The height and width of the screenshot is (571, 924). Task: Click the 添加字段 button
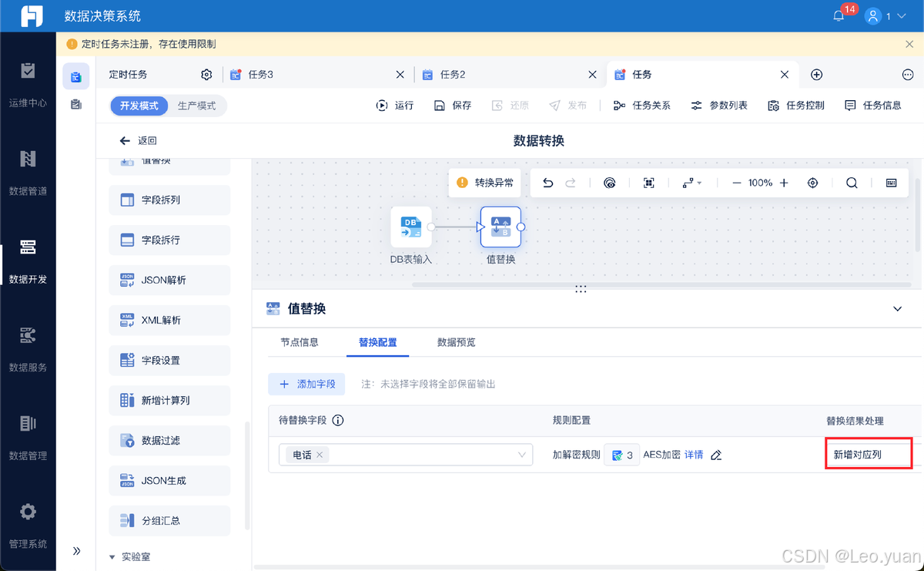306,384
